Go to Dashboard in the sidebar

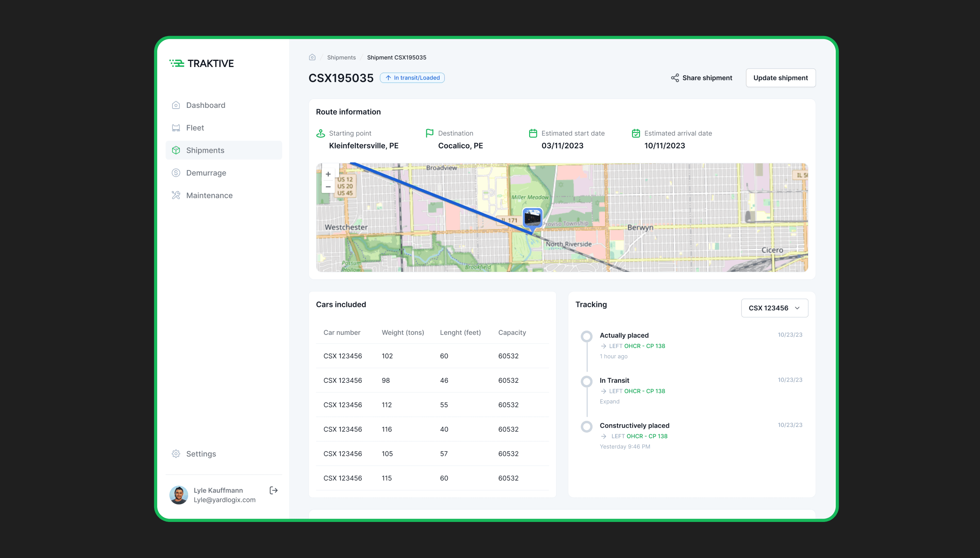click(206, 105)
